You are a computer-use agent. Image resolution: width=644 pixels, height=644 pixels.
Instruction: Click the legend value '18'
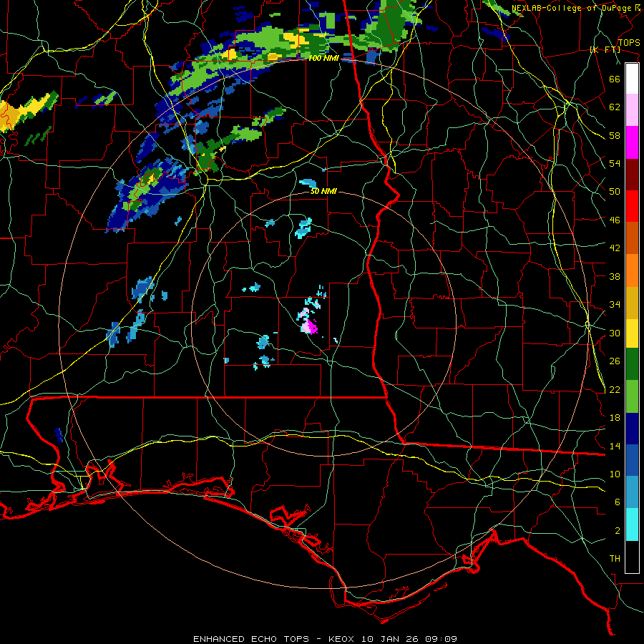(x=615, y=418)
